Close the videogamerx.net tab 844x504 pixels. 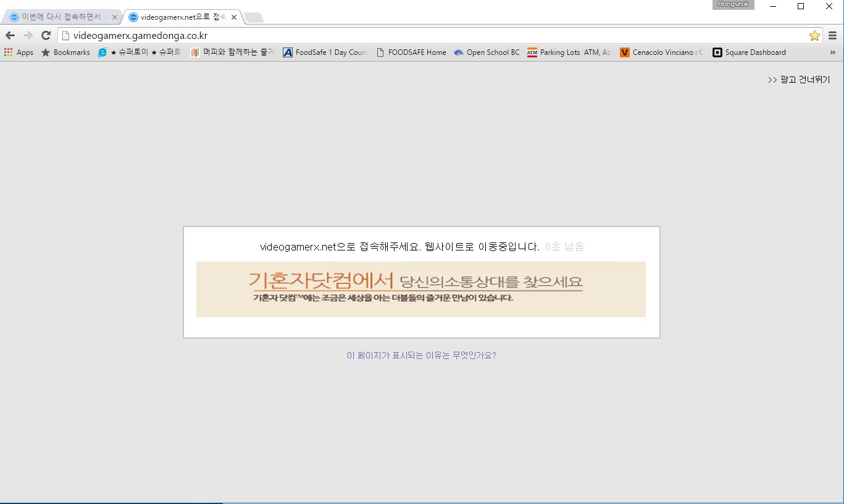click(x=234, y=17)
